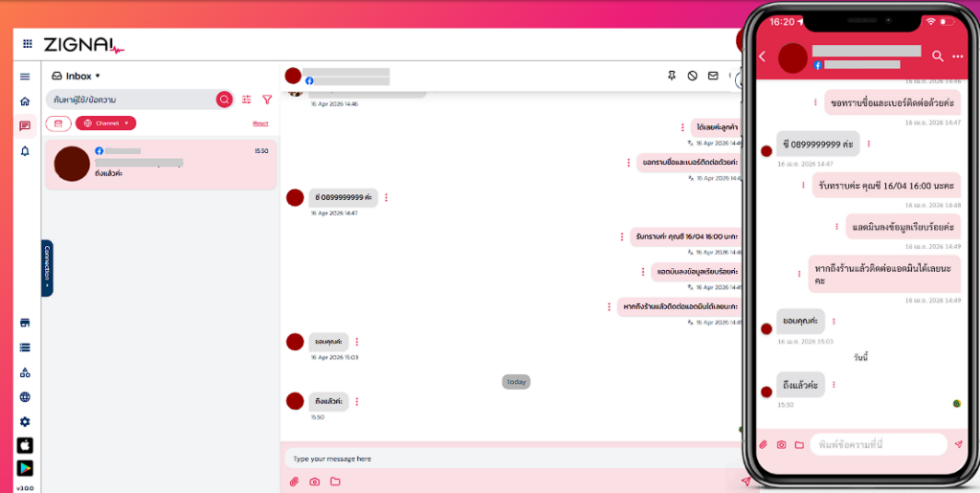
Task: Attach a file with the paperclip icon
Action: pos(294,481)
